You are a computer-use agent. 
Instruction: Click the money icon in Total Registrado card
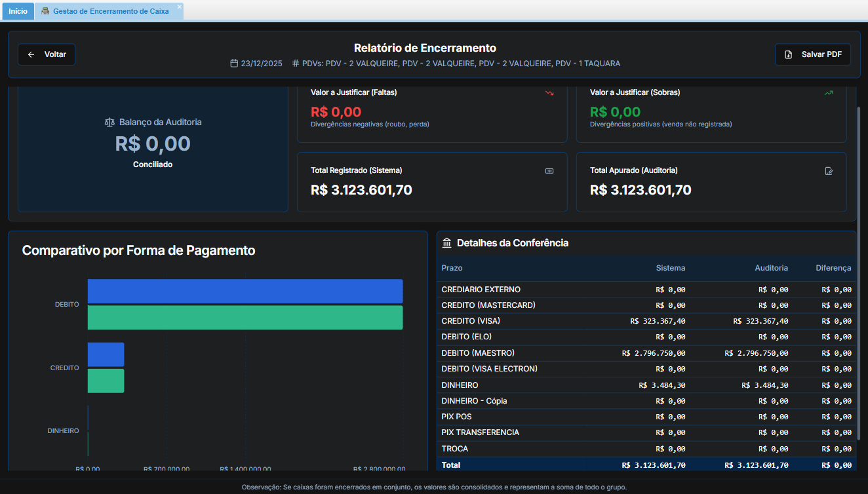click(549, 171)
